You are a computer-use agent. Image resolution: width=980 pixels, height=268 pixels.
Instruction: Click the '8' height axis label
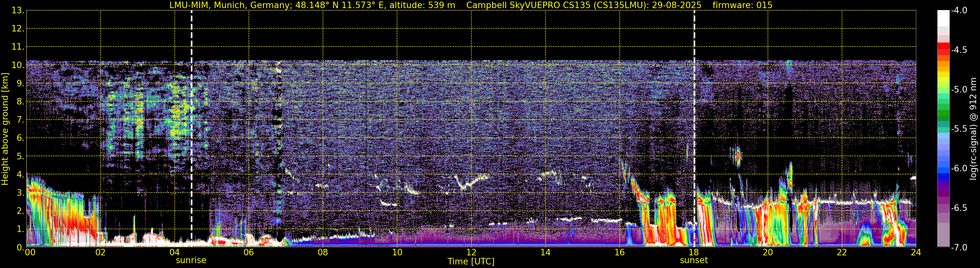click(x=20, y=102)
